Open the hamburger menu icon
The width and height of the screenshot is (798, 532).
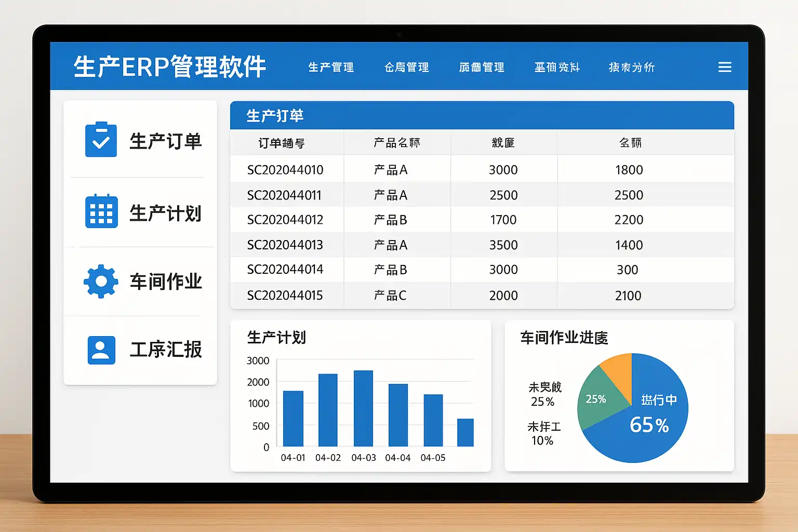point(725,67)
